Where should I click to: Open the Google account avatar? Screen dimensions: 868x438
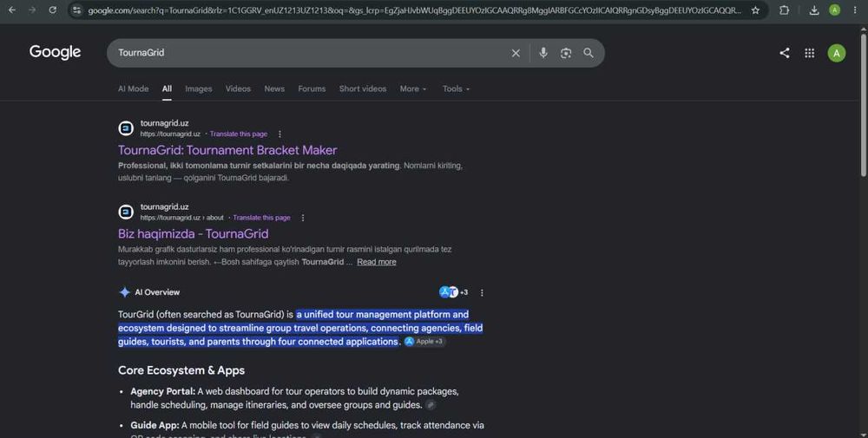coord(837,53)
